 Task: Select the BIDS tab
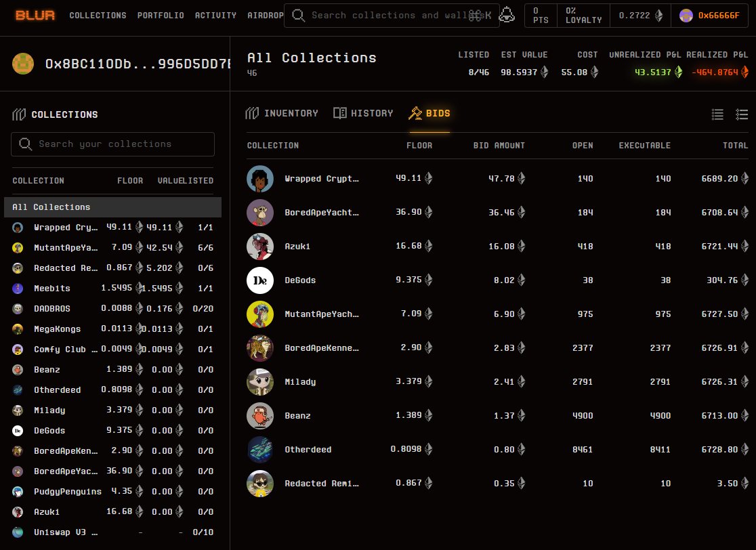pyautogui.click(x=429, y=113)
